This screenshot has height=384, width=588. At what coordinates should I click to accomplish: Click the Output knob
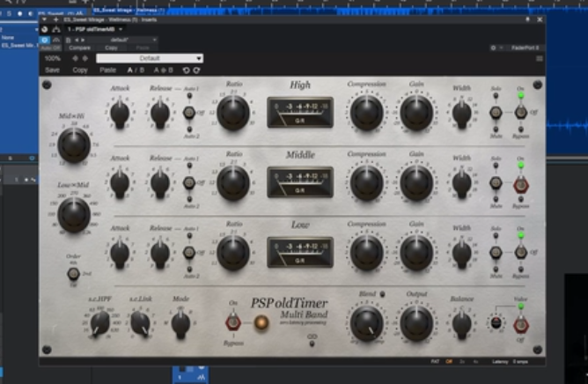416,323
